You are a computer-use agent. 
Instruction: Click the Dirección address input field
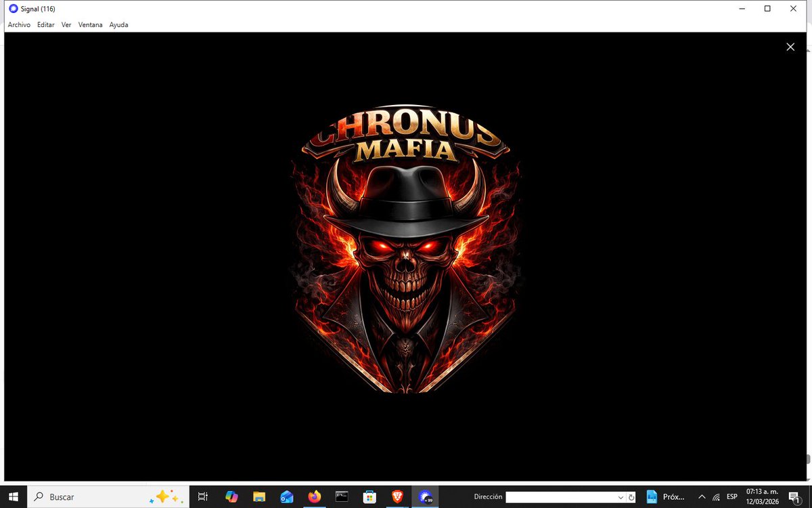[562, 496]
